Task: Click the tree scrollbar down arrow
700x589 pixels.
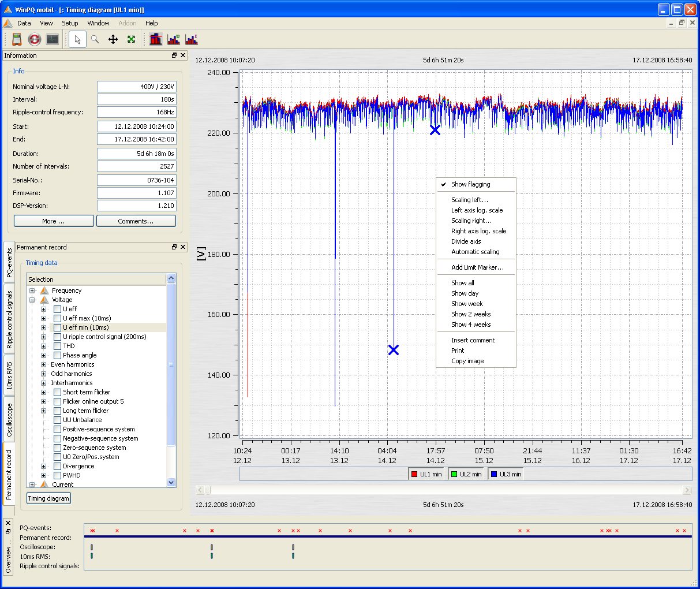Action: coord(171,482)
